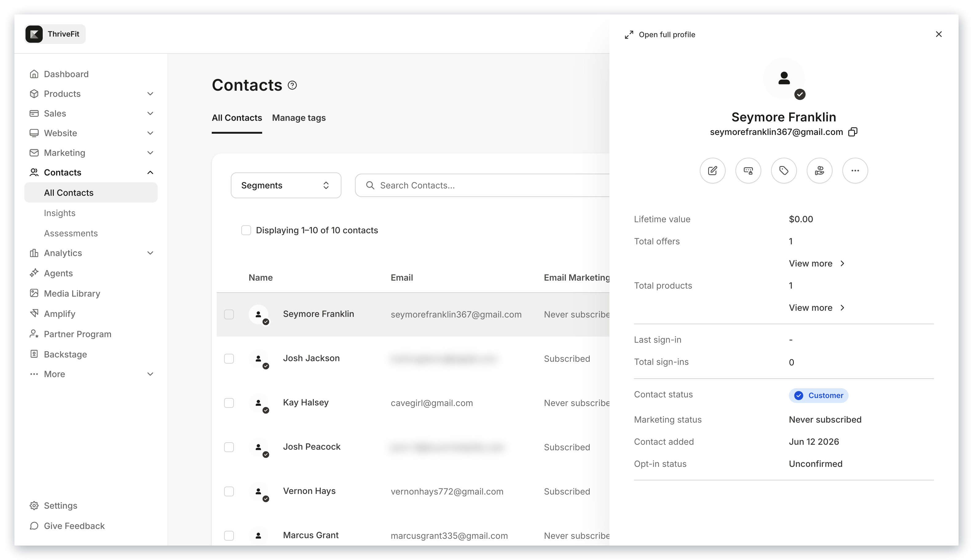Collapse the Contacts menu chevron

(150, 172)
